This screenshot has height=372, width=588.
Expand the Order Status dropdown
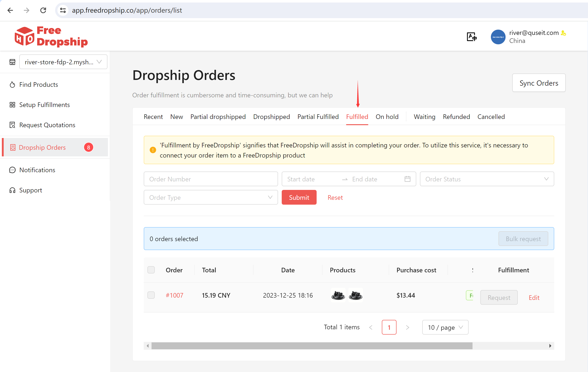[487, 179]
